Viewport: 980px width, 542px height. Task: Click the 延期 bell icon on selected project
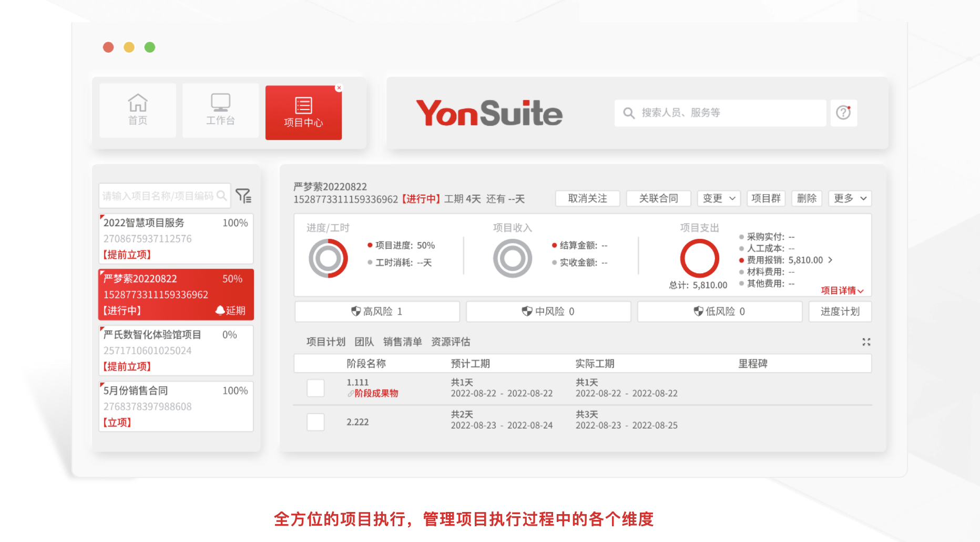click(x=220, y=310)
